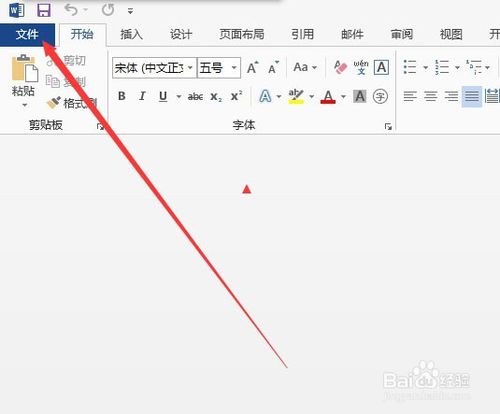
Task: Toggle superscript formatting
Action: (237, 96)
